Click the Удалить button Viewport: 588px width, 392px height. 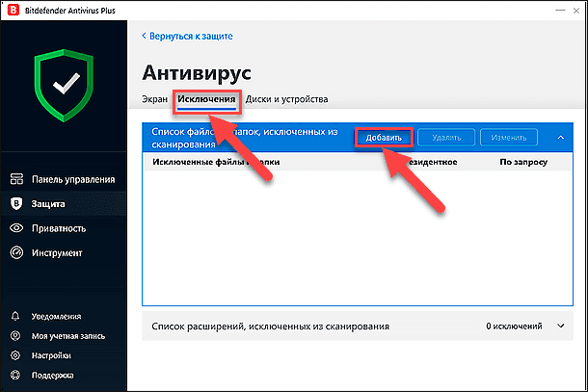tap(446, 138)
